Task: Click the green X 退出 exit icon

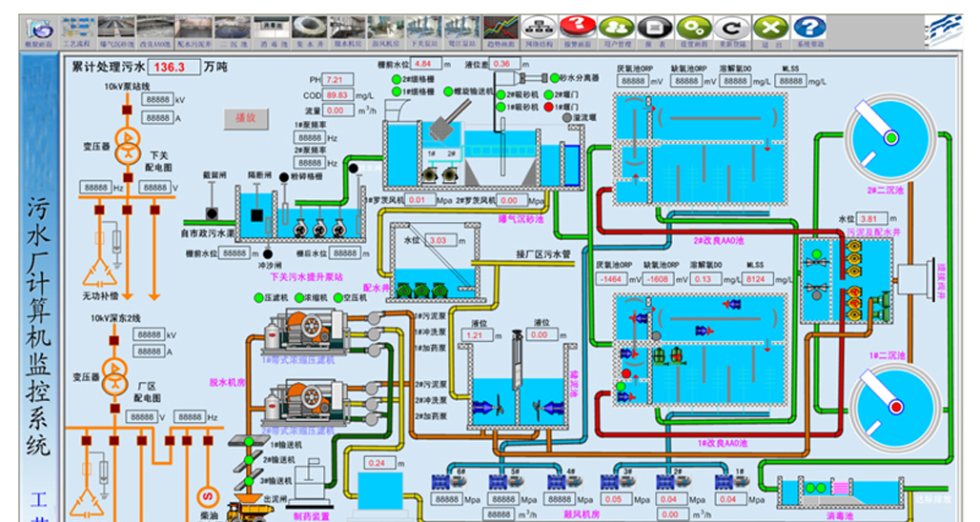Action: point(770,28)
